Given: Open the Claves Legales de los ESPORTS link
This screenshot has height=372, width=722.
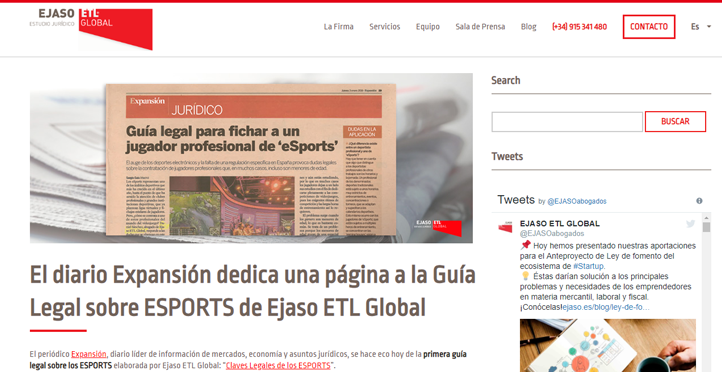Looking at the screenshot, I should pyautogui.click(x=278, y=366).
